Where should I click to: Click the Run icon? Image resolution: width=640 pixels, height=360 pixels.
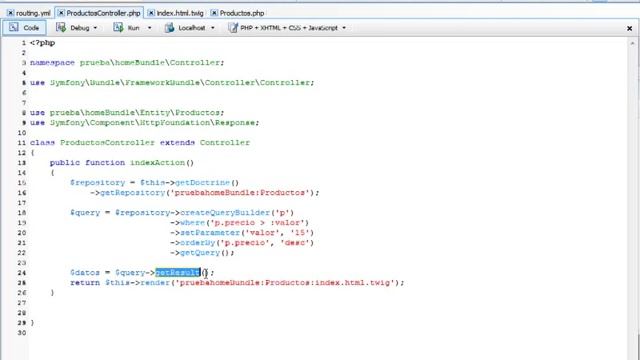point(118,27)
